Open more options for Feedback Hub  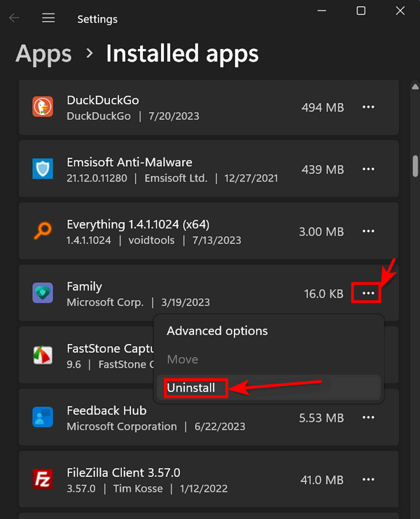coord(368,417)
